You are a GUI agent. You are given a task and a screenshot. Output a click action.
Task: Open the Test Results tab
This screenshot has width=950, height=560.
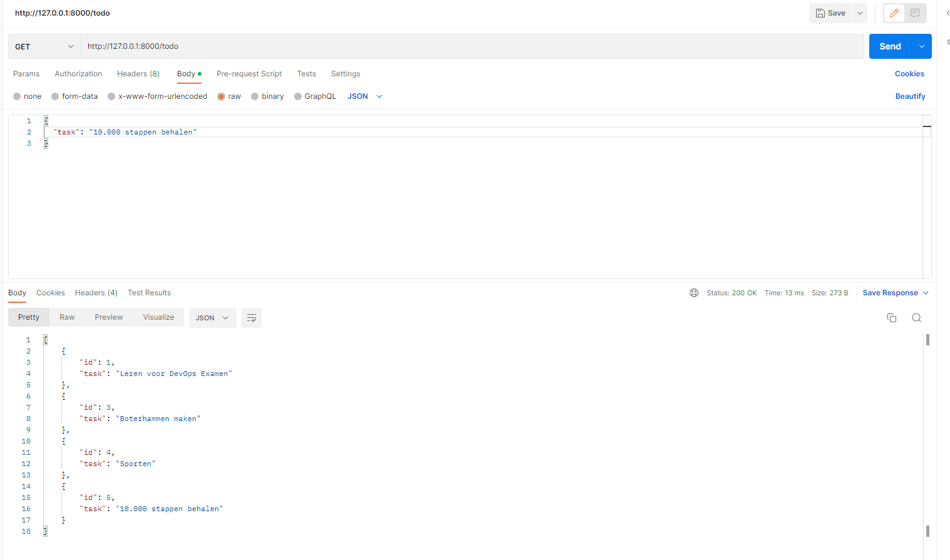coord(149,292)
